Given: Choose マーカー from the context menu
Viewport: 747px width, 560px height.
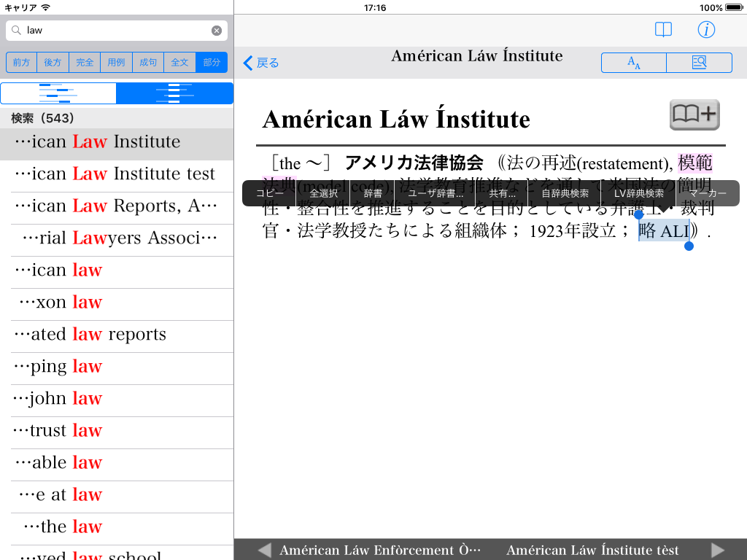Looking at the screenshot, I should point(707,194).
